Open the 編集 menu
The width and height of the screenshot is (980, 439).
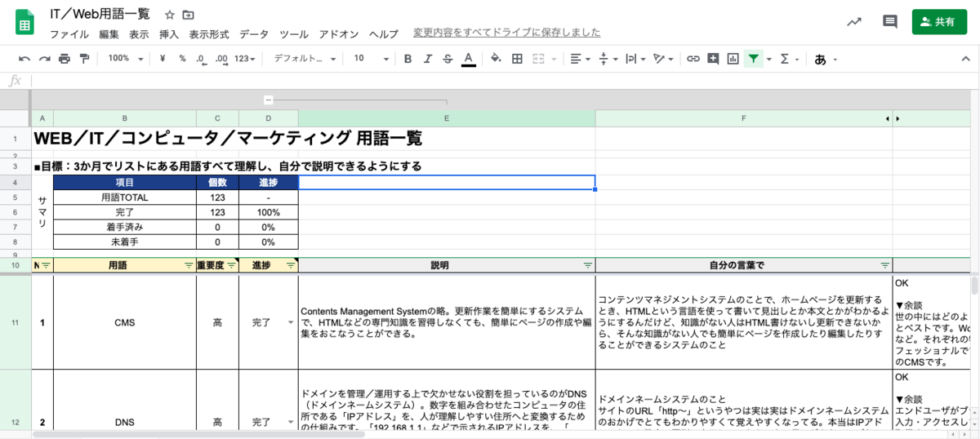point(109,34)
